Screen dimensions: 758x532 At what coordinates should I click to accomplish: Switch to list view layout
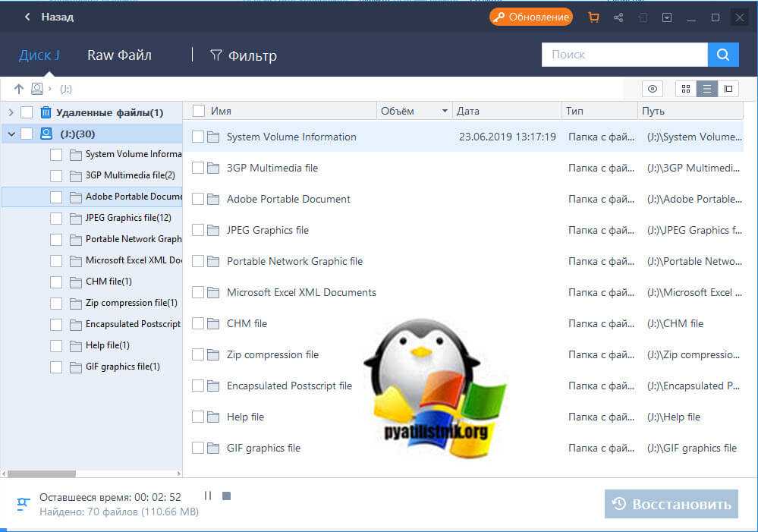tap(707, 89)
